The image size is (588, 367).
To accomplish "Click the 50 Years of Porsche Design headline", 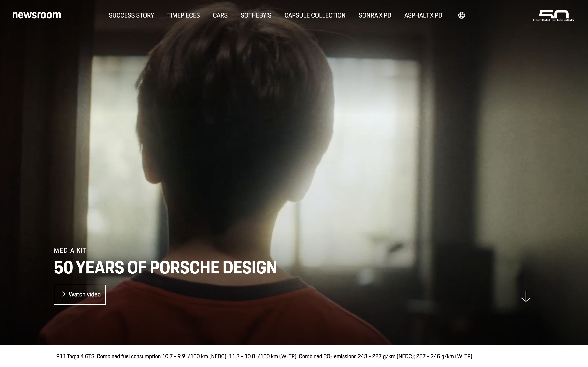I will click(165, 268).
